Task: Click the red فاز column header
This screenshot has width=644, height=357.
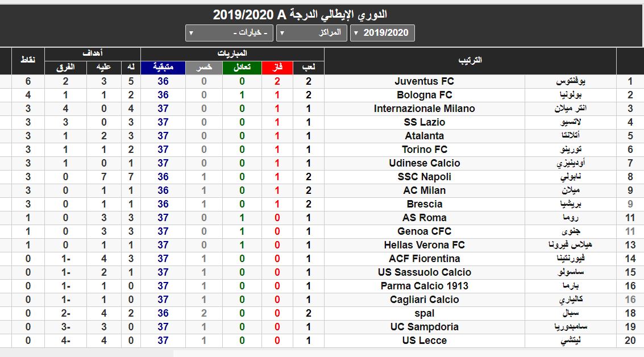Action: 277,68
